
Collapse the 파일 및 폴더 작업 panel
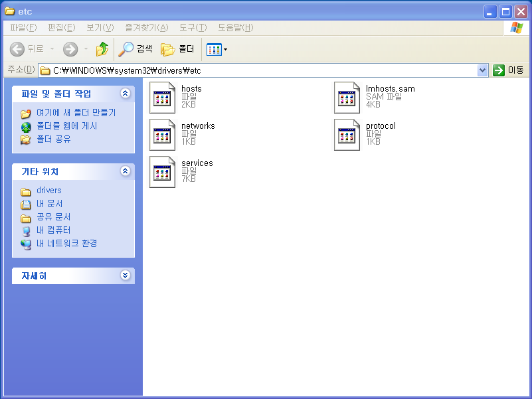pyautogui.click(x=126, y=94)
